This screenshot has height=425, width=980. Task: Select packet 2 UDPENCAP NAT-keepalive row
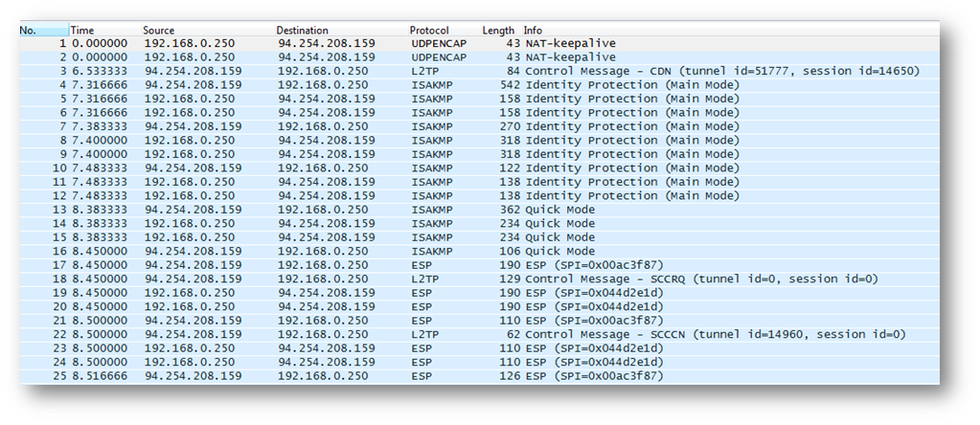479,57
